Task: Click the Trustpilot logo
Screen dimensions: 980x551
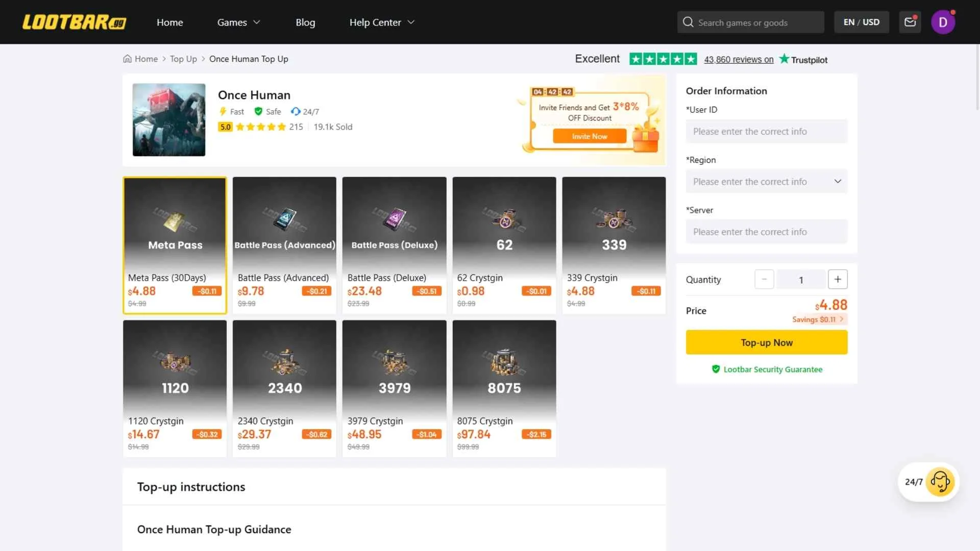Action: coord(803,59)
